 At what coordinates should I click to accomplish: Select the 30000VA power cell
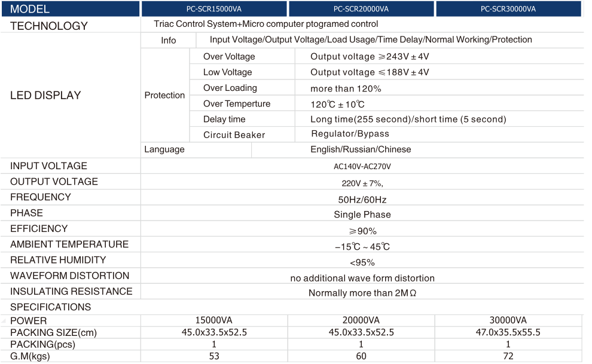(508, 320)
